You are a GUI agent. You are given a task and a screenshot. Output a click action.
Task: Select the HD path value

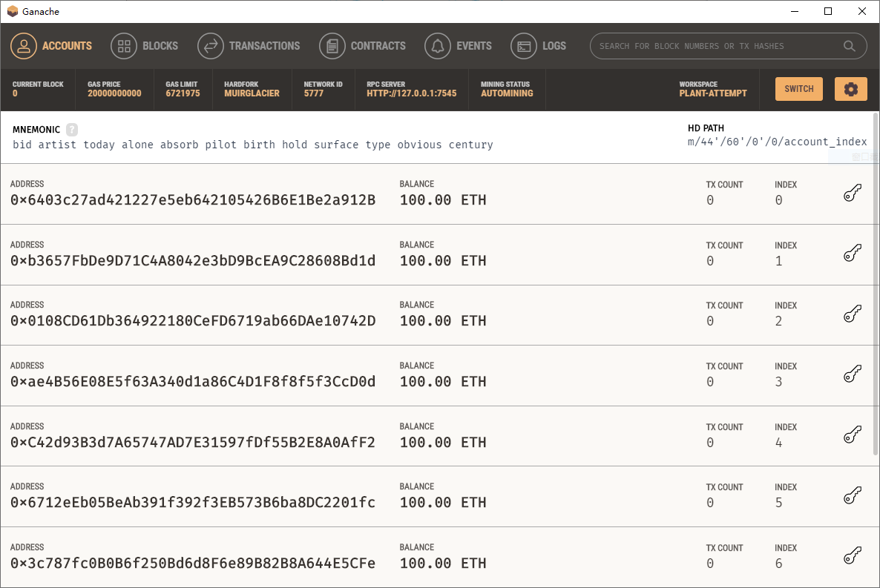point(778,142)
